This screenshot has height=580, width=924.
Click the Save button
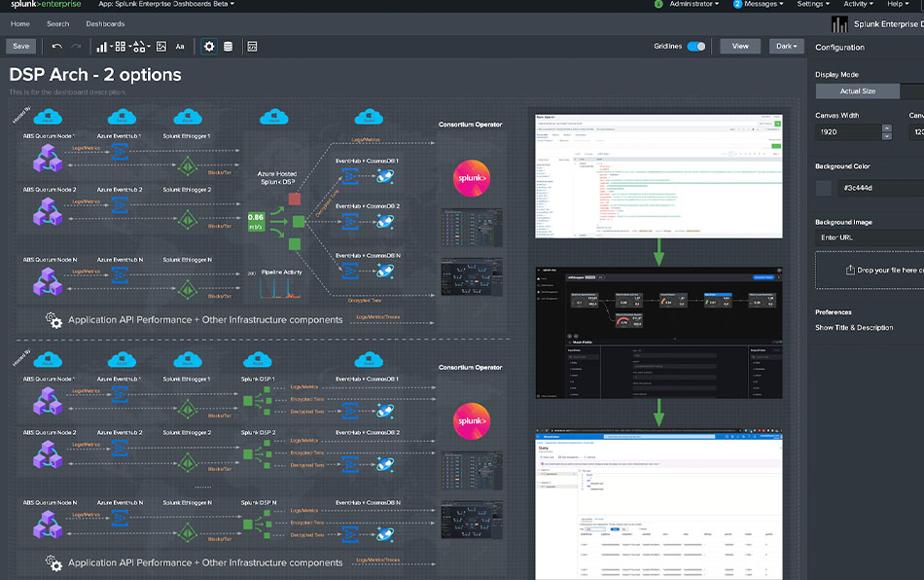(20, 46)
